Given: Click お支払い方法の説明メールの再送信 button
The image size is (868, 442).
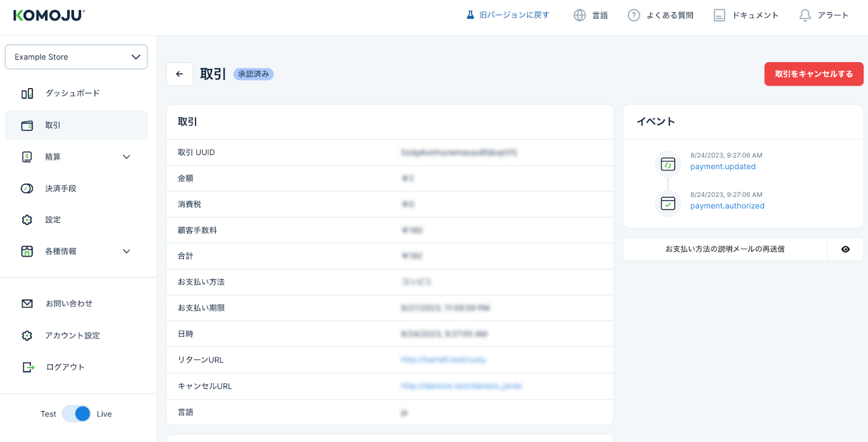Looking at the screenshot, I should click(x=724, y=249).
